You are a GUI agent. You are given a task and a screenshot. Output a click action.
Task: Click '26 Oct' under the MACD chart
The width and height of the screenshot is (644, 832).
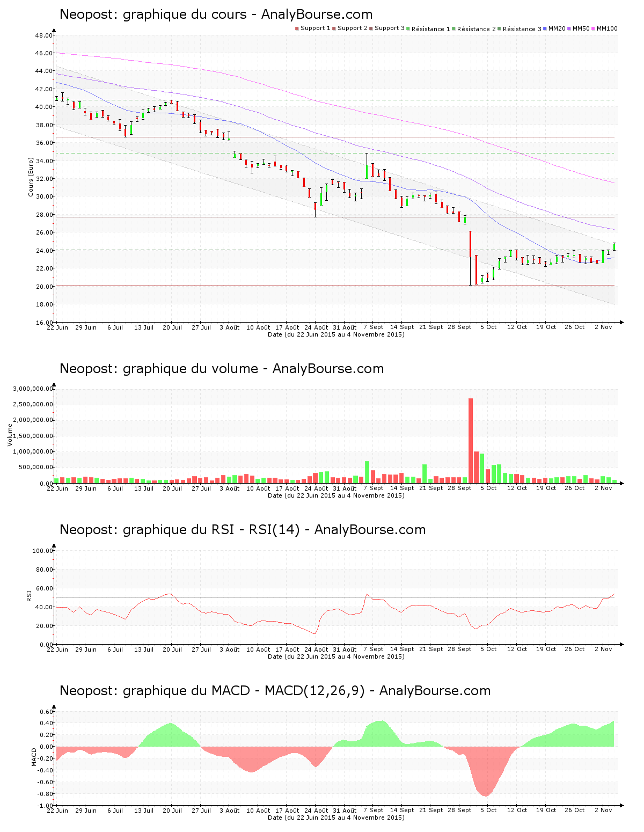tap(575, 810)
